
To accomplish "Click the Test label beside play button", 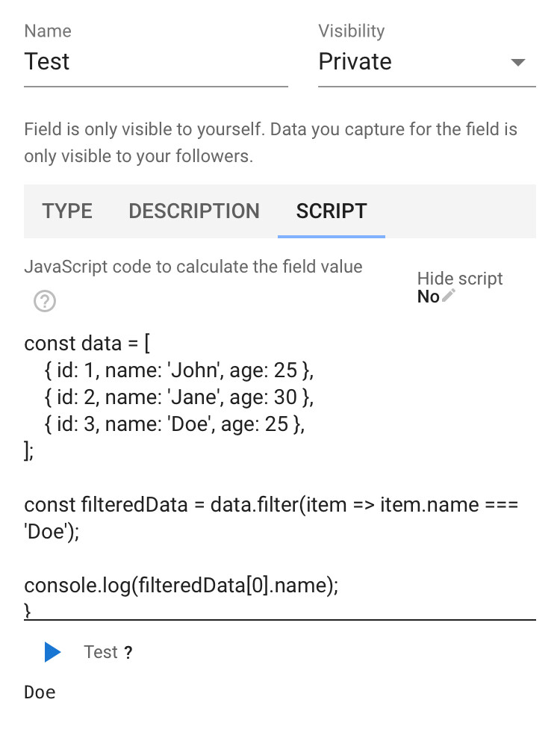I will [101, 652].
